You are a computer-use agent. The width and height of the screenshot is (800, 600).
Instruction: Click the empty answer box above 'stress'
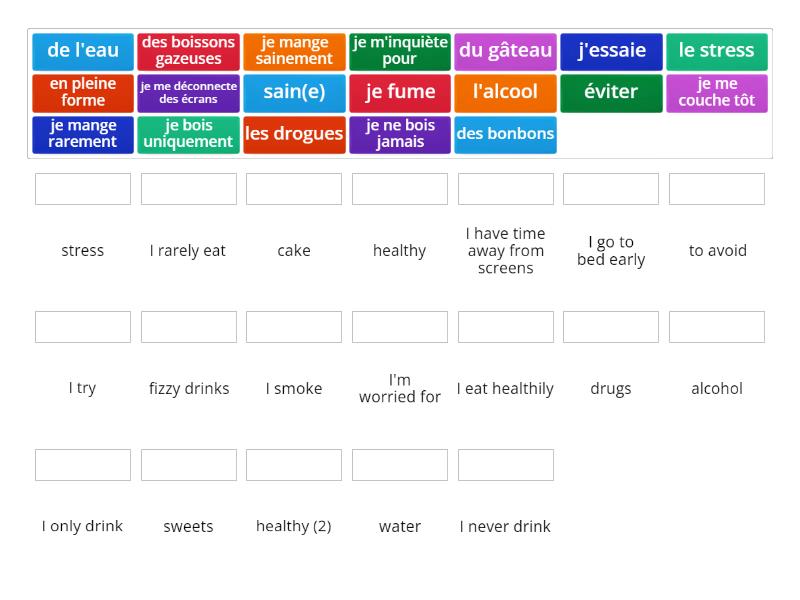point(82,188)
